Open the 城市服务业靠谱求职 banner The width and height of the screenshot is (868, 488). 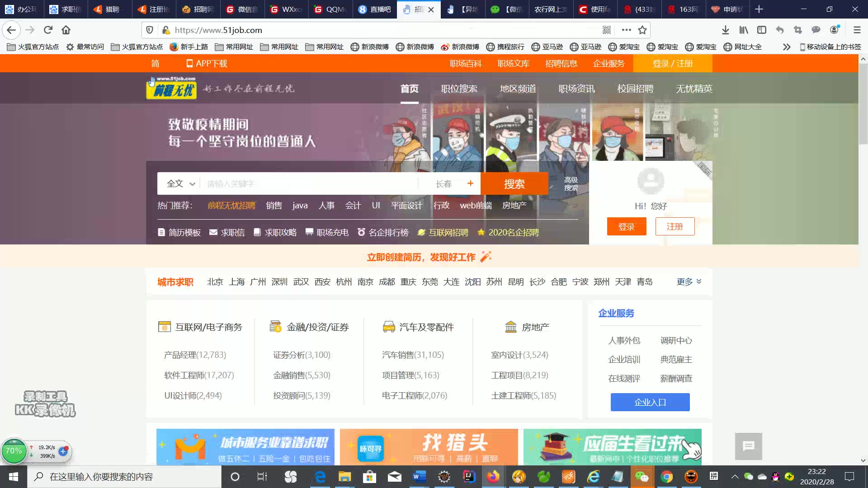[x=245, y=447]
